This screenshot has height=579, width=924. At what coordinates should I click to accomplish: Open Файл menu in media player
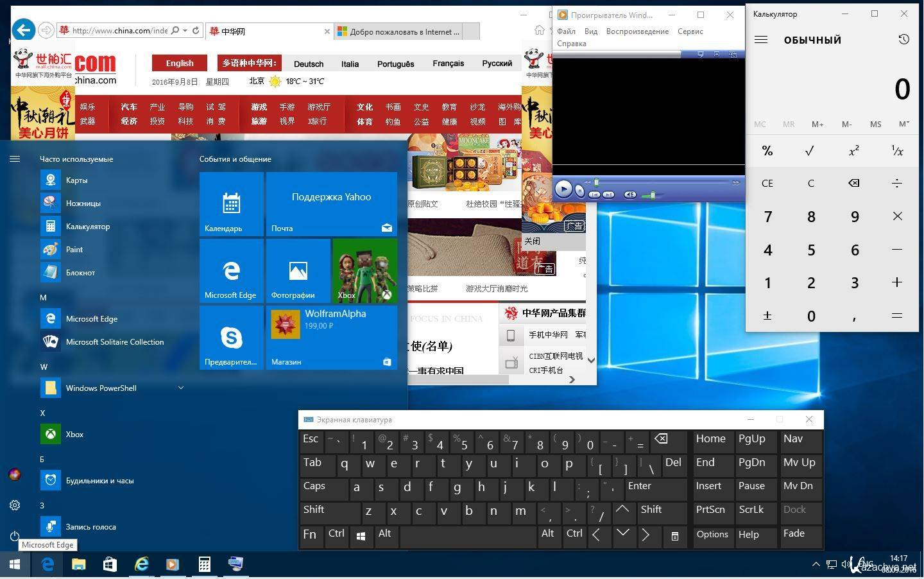(566, 31)
